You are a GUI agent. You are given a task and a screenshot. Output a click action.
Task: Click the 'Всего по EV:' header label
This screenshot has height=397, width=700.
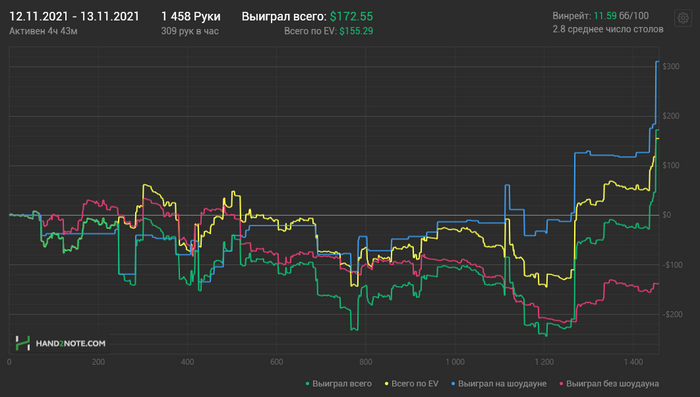310,31
